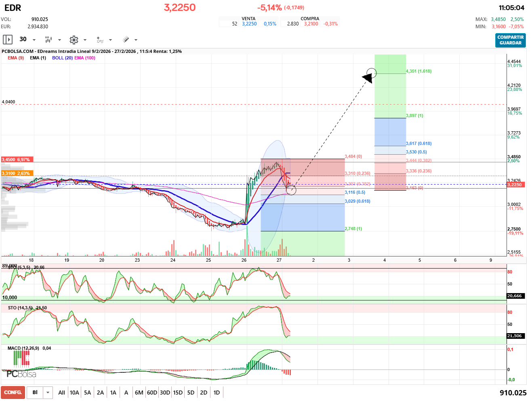The image size is (532, 401).
Task: Expand the chart type dropdown arrow
Action: pyautogui.click(x=59, y=40)
